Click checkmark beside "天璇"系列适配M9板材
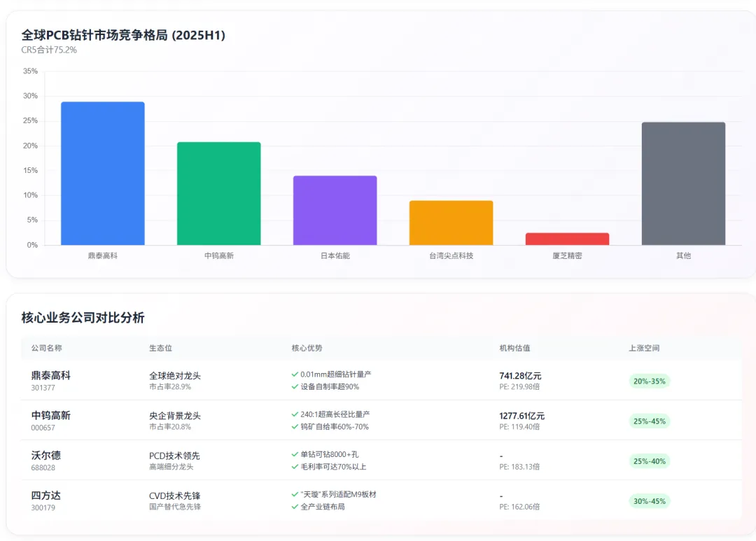 point(295,494)
